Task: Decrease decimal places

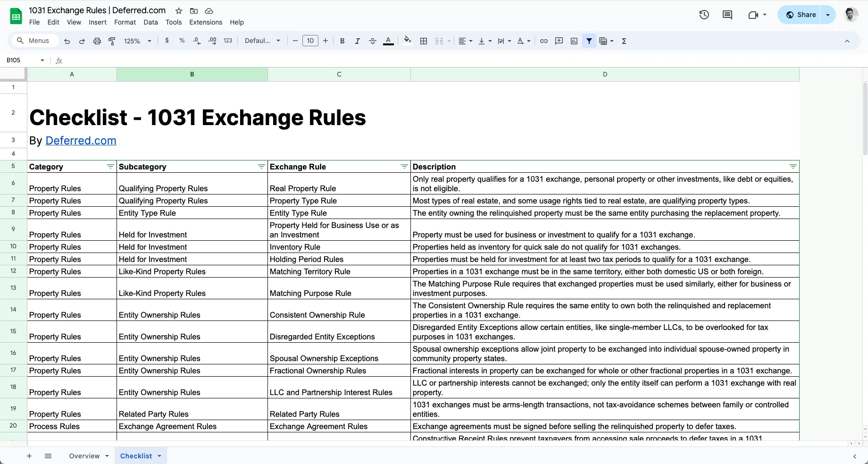Action: [x=197, y=41]
